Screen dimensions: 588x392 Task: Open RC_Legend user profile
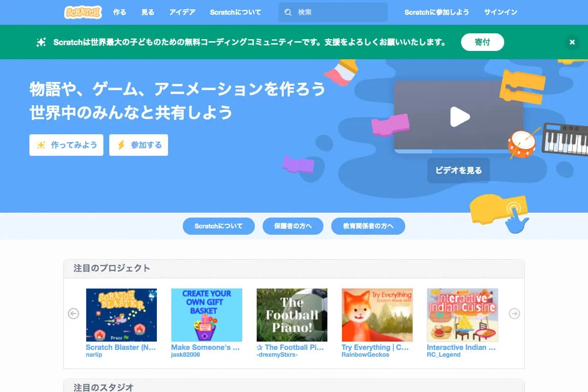[444, 355]
